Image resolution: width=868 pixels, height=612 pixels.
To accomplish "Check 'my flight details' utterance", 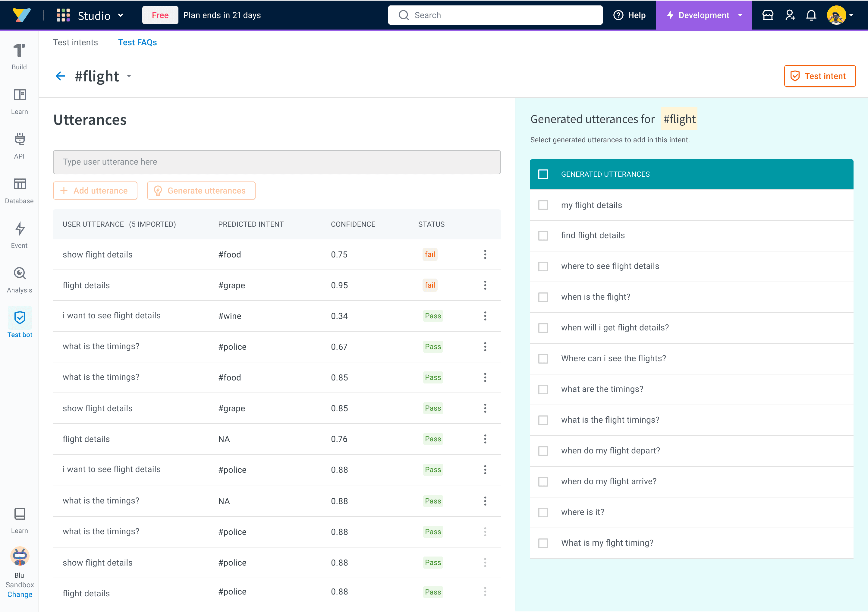I will click(x=543, y=205).
